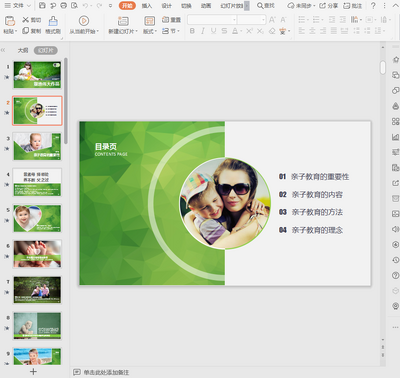The image size is (400, 378).
Task: Toggle Bold formatting
Action: (192, 31)
